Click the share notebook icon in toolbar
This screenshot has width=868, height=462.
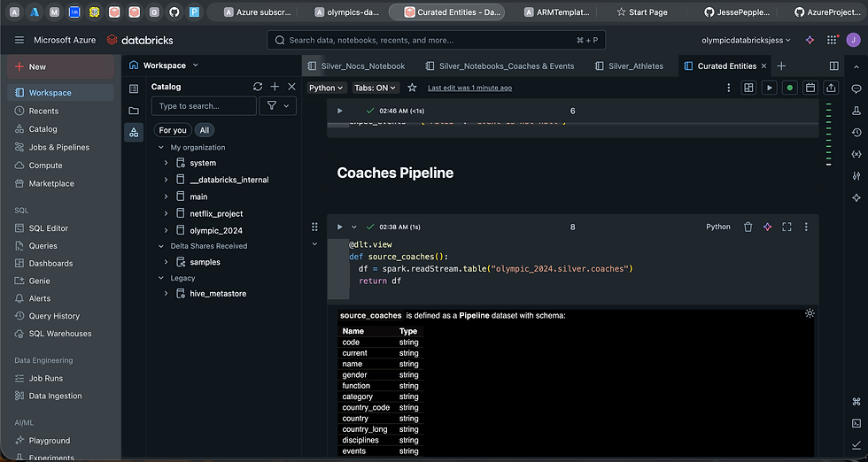point(831,88)
